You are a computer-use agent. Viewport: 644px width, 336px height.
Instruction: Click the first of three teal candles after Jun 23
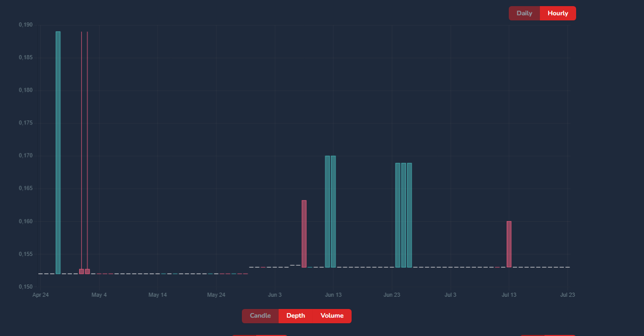(x=398, y=215)
